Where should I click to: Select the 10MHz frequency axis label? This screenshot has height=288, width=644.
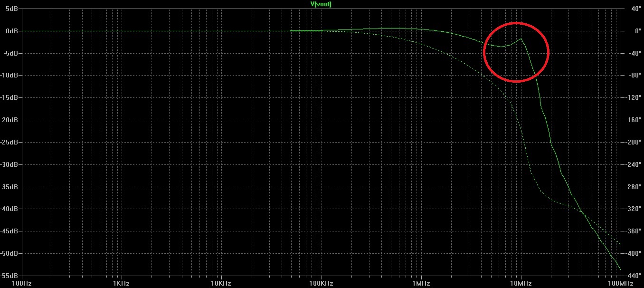coord(521,284)
